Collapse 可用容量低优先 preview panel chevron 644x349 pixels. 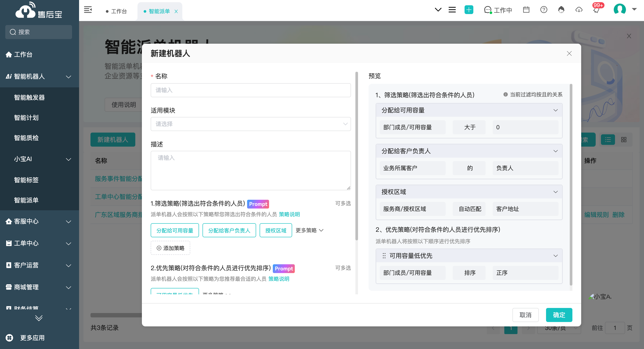pos(555,256)
